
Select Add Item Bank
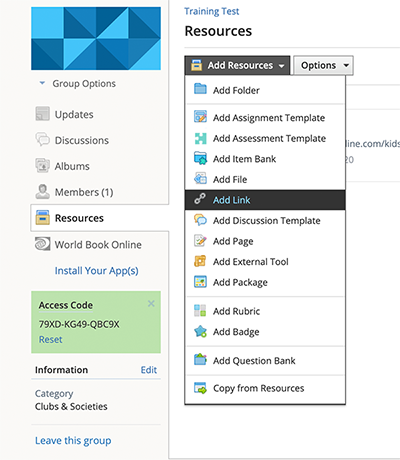(x=265, y=159)
